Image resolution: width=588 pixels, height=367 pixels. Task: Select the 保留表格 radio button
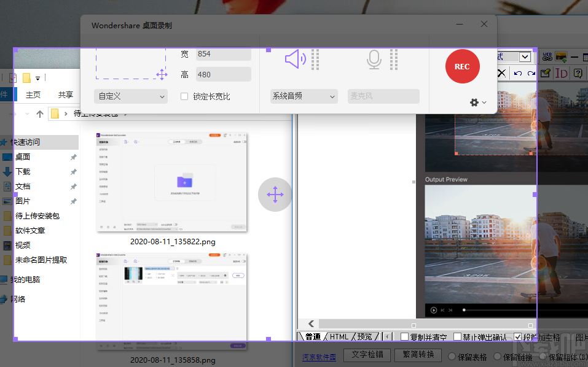[x=452, y=356]
